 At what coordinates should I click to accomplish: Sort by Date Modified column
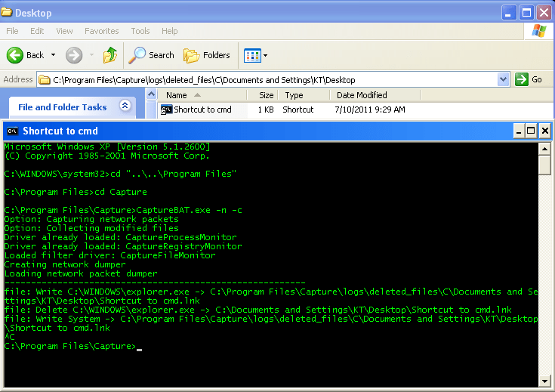point(362,95)
